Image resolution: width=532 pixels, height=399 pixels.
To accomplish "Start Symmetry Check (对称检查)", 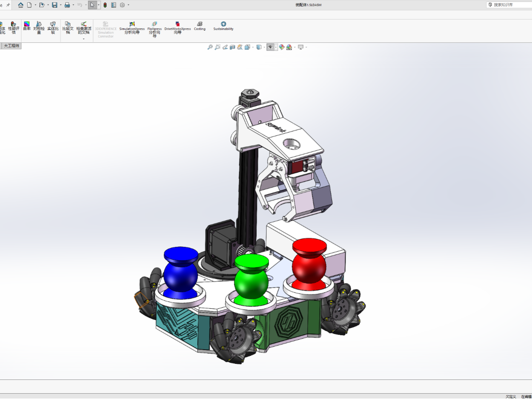I will pyautogui.click(x=39, y=28).
